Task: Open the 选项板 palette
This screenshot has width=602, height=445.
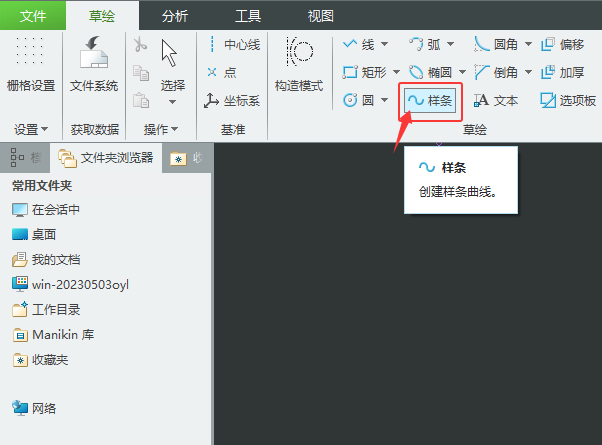Action: (568, 101)
